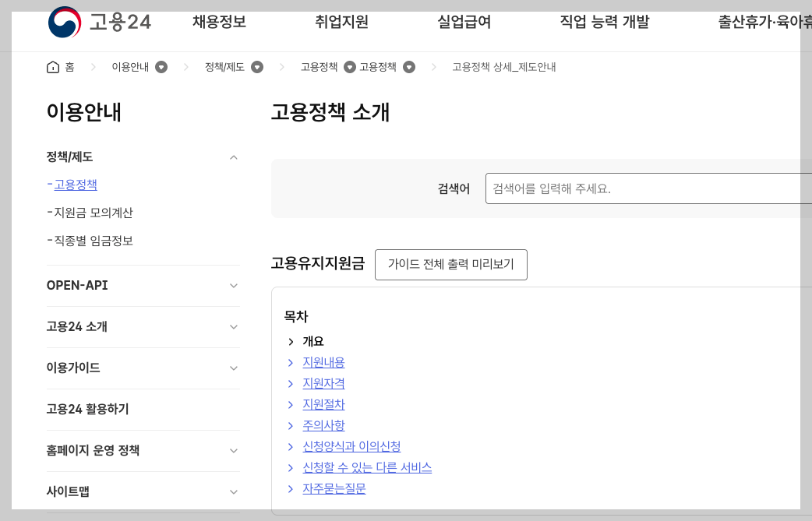This screenshot has width=812, height=521.
Task: Select the 고용정책 link in the sidebar
Action: [x=74, y=185]
